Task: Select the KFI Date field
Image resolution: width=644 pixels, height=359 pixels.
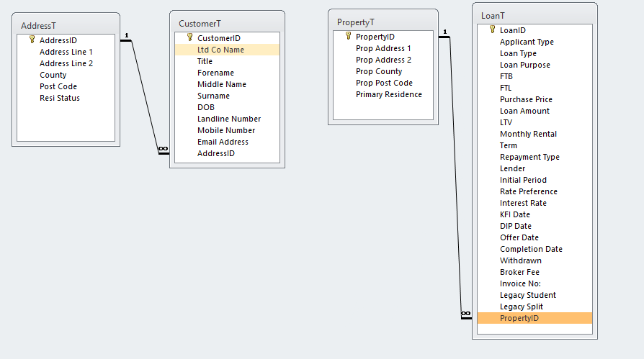Action: [535, 214]
